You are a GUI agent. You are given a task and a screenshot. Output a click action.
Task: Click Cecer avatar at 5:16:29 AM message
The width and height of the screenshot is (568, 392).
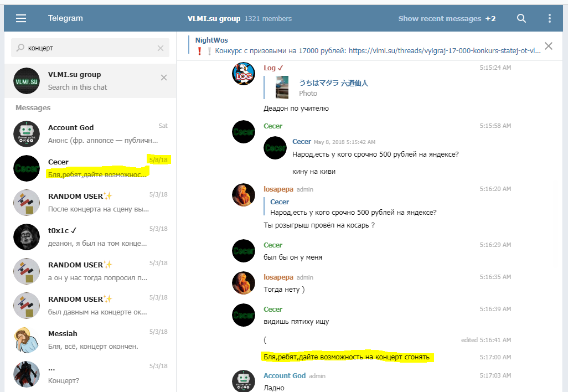[x=244, y=251]
